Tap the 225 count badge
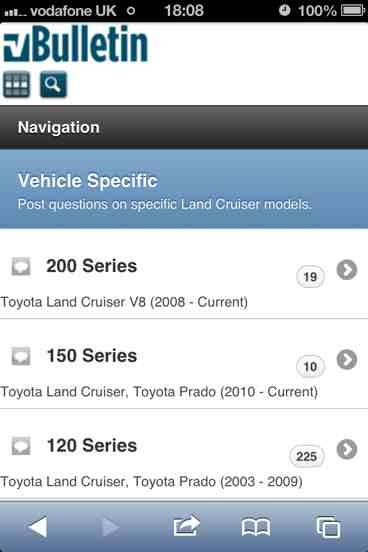This screenshot has height=552, width=368. pyautogui.click(x=306, y=456)
